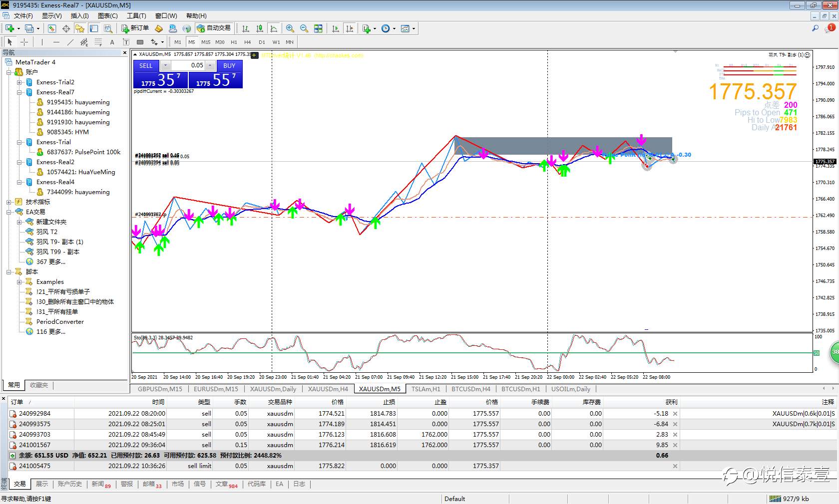This screenshot has width=839, height=504.
Task: Click the BUY one-click trading button
Action: click(229, 65)
